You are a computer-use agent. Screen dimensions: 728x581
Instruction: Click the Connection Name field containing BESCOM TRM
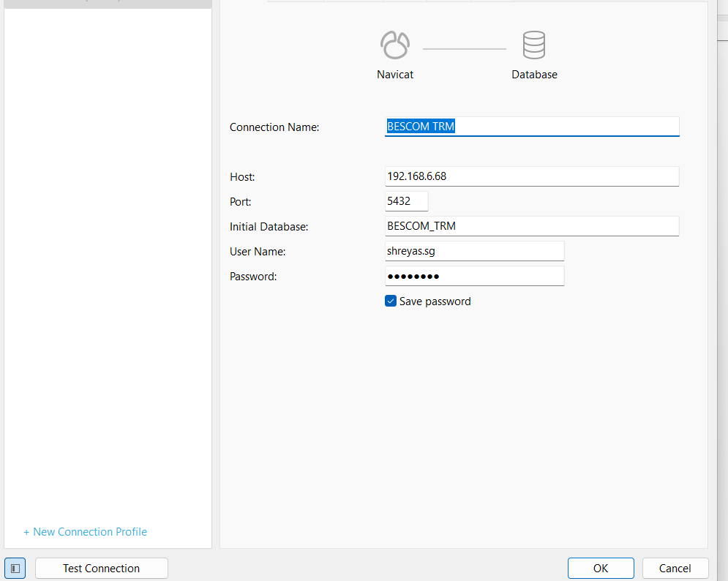[532, 127]
